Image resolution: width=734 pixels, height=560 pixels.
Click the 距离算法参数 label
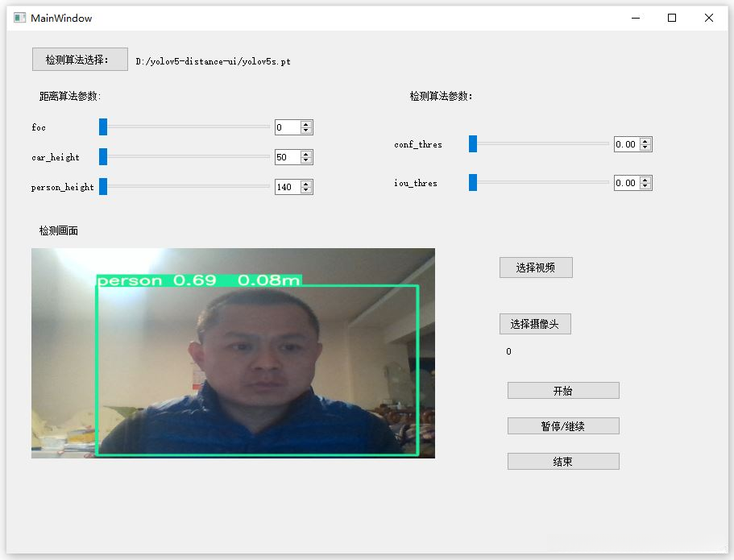[x=70, y=96]
